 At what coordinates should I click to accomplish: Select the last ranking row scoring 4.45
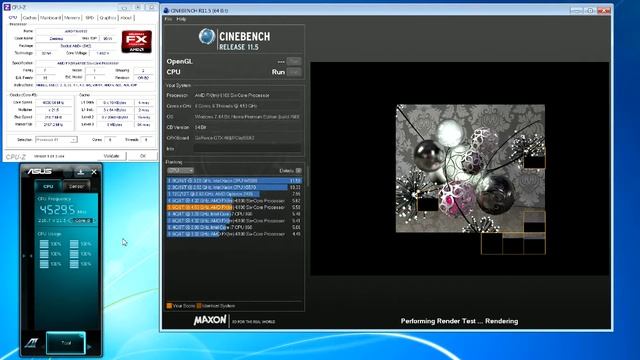(x=234, y=234)
